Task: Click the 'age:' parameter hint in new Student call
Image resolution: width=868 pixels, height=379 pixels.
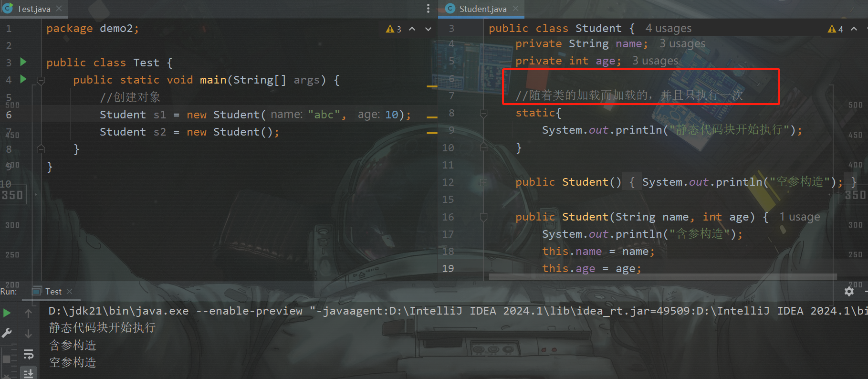Action: 369,115
